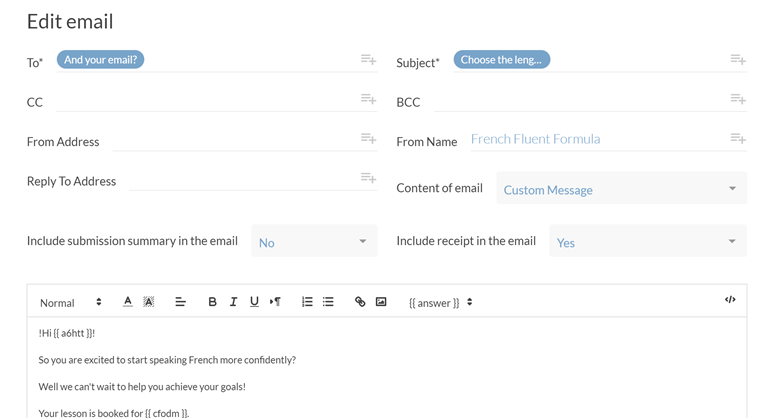
Task: Click the add-variable icon for CC field
Action: (x=368, y=99)
